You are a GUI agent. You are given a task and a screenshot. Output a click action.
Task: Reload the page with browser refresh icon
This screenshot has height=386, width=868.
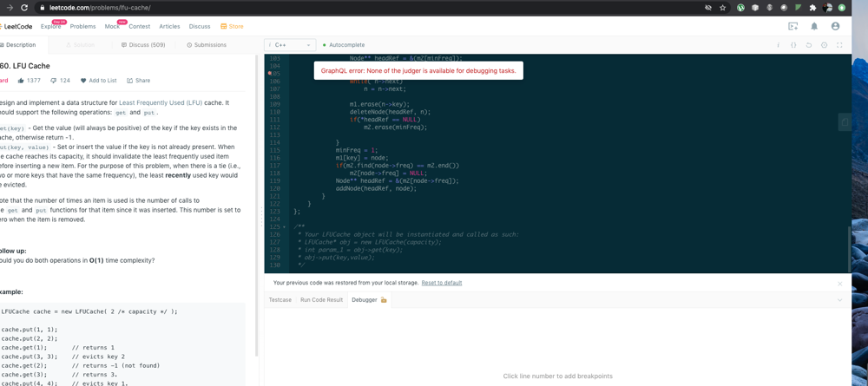tap(24, 8)
